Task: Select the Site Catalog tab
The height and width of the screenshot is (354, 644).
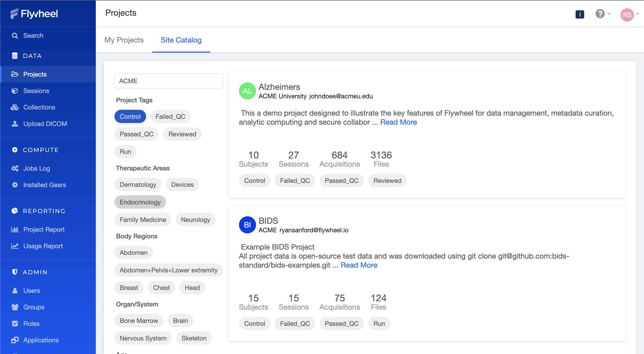Action: coord(181,40)
